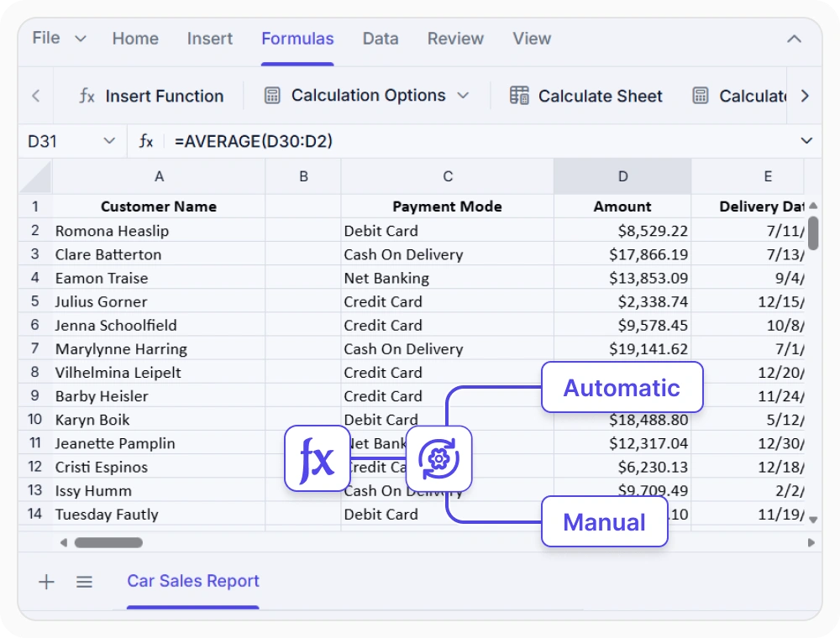Click the fx icon in formula bar
This screenshot has height=638, width=840.
coord(146,141)
